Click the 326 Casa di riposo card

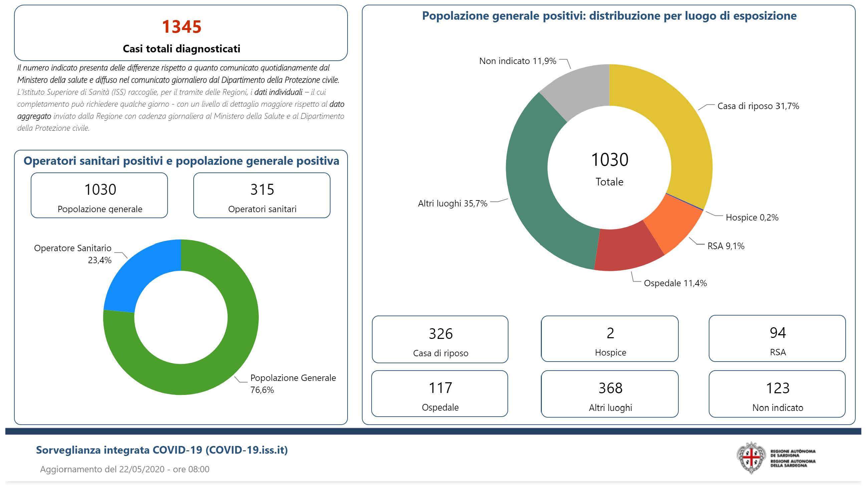(440, 340)
